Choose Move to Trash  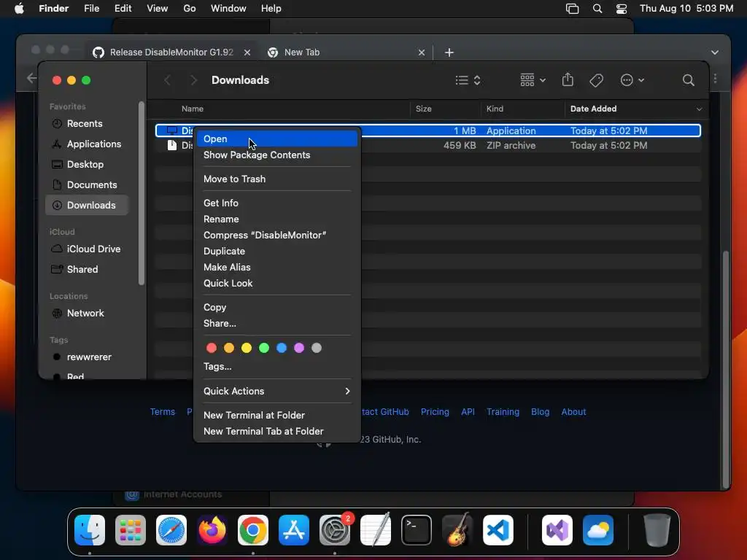276,179
